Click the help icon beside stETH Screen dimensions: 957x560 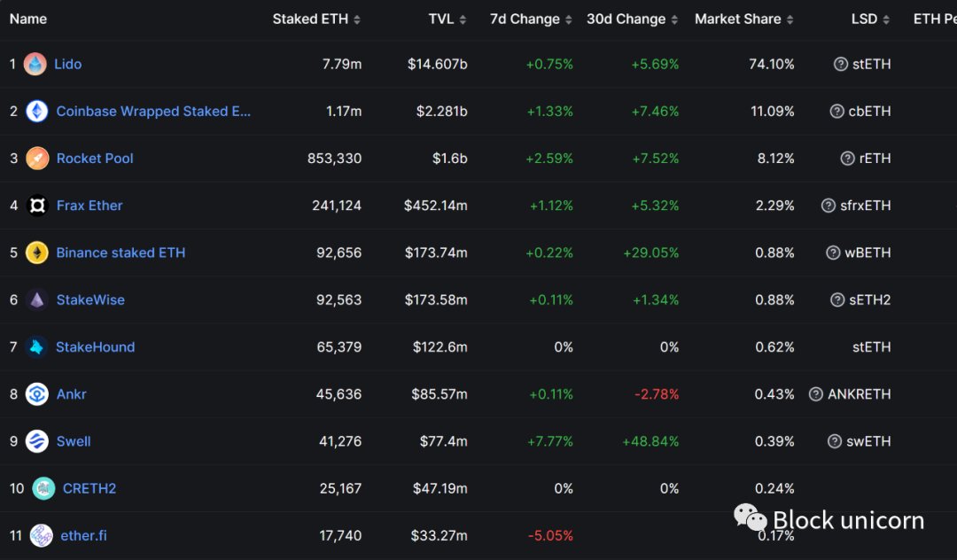pyautogui.click(x=841, y=64)
